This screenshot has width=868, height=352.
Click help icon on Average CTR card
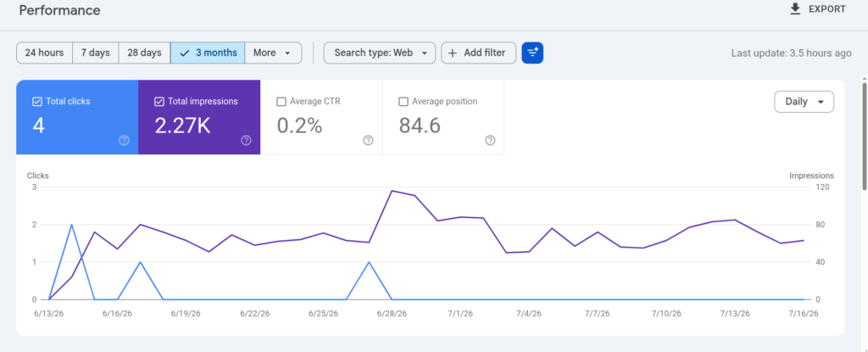(368, 140)
